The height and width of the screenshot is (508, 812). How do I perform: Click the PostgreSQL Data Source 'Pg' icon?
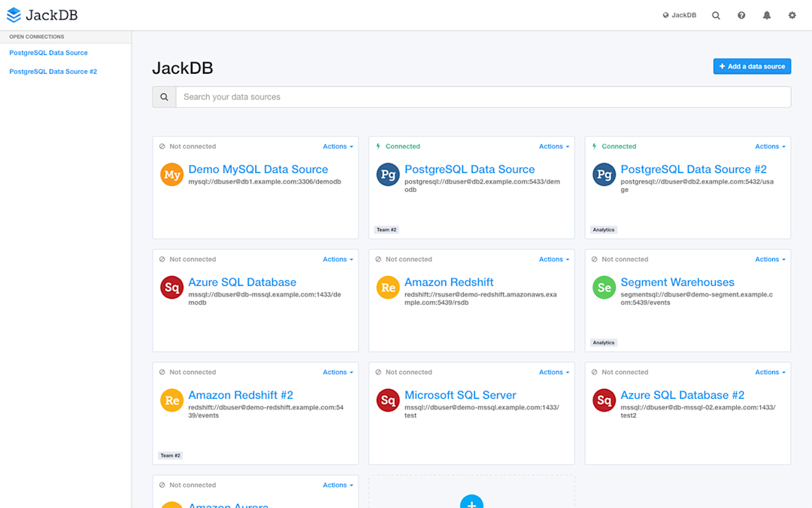pyautogui.click(x=388, y=175)
